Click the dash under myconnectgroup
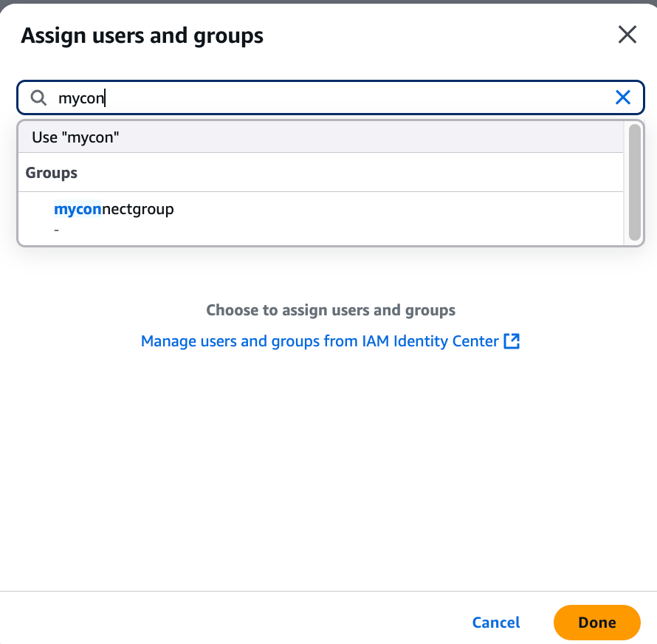The image size is (657, 644). pyautogui.click(x=56, y=229)
